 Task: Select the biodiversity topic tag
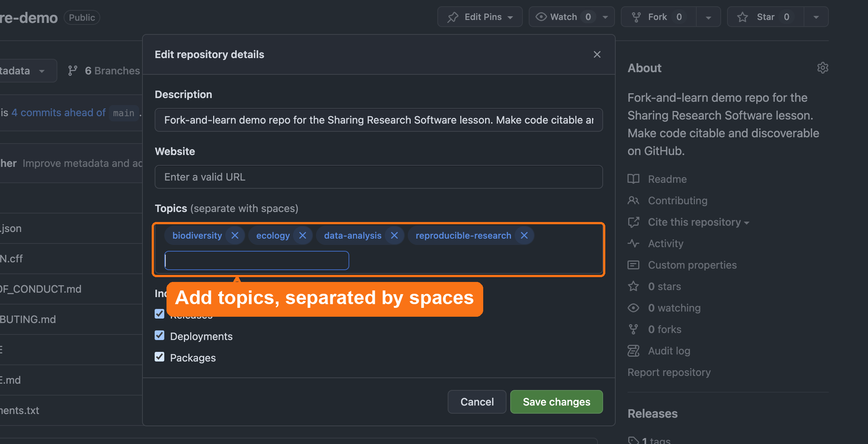click(197, 235)
